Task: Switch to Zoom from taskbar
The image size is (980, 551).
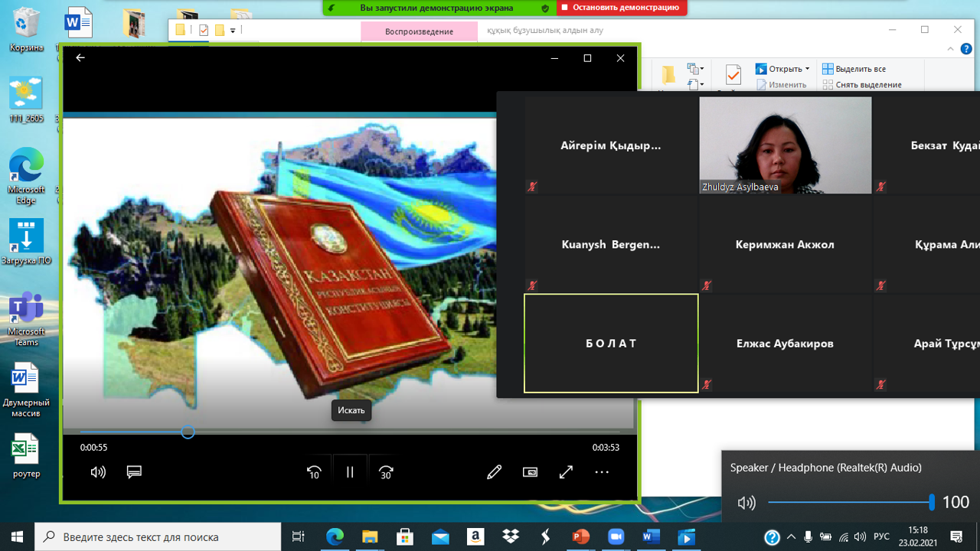Action: [616, 537]
